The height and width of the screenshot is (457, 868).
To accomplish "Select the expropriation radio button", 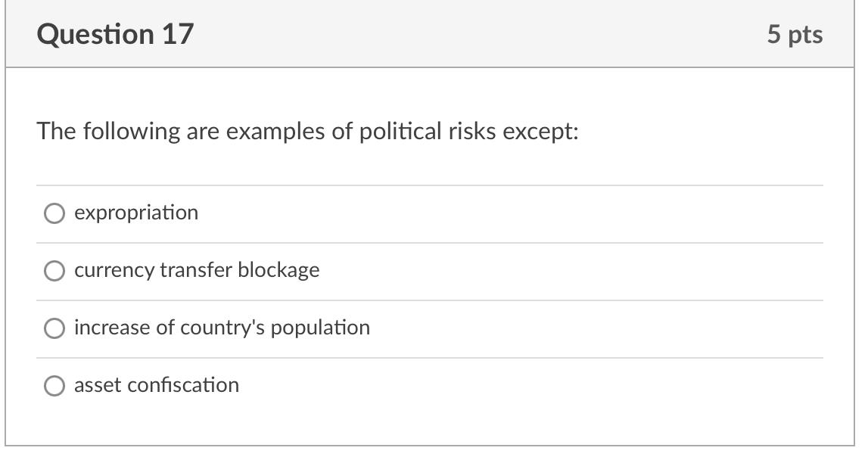I will (54, 213).
